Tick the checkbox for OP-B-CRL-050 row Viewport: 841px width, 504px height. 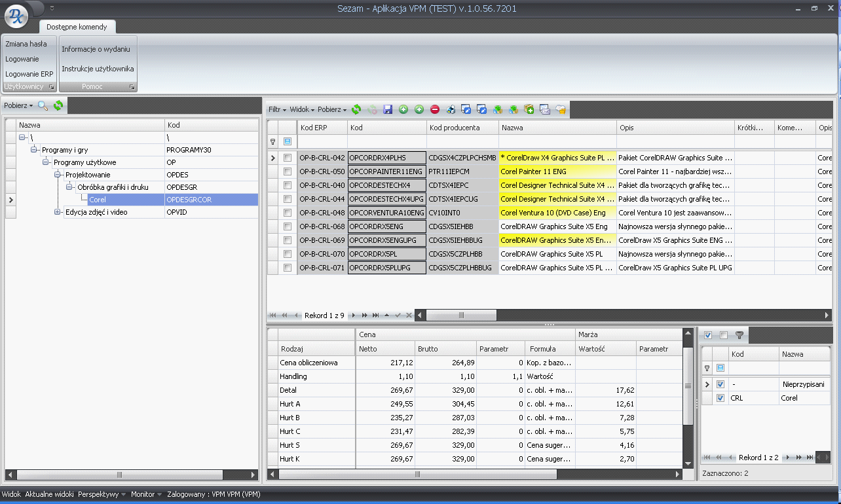coord(288,171)
